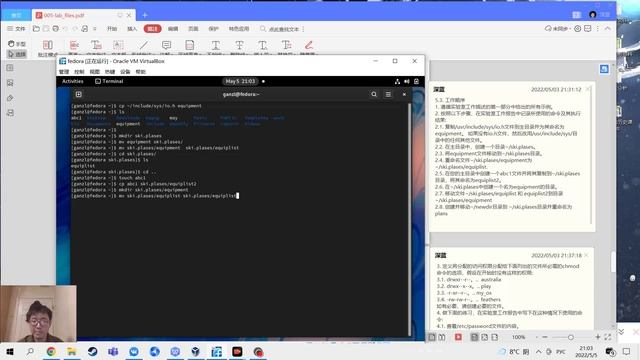The width and height of the screenshot is (640, 360).
Task: Click the May 5 21:03 clock in Fedora
Action: tap(240, 81)
